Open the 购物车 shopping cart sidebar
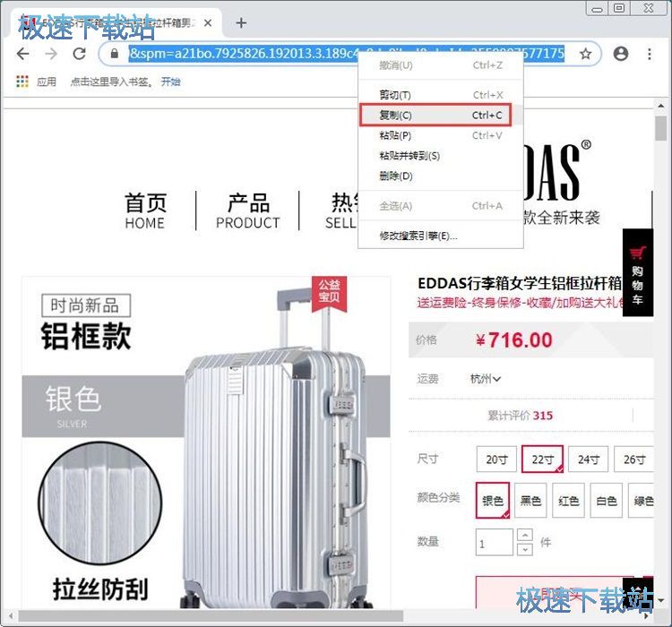 click(x=638, y=272)
